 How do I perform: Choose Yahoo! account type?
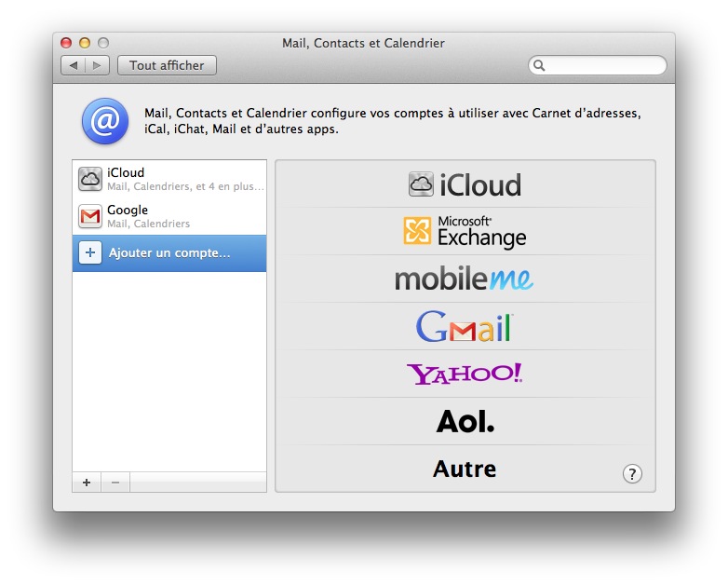click(x=465, y=374)
